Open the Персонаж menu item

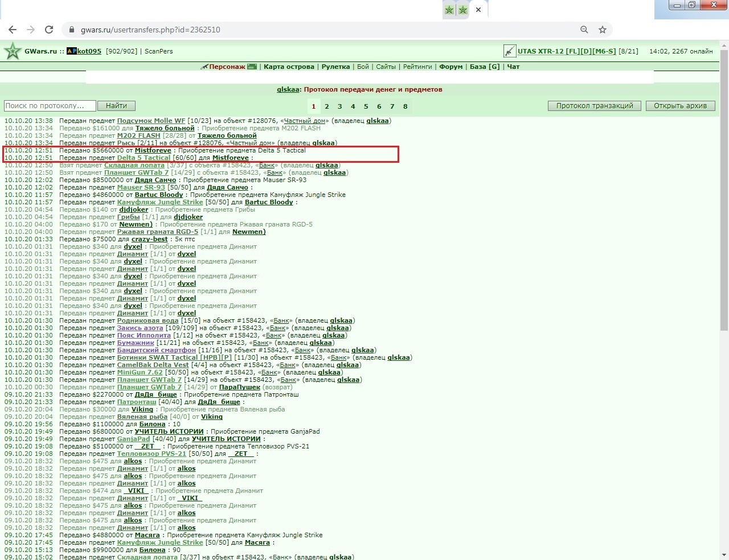pos(227,67)
